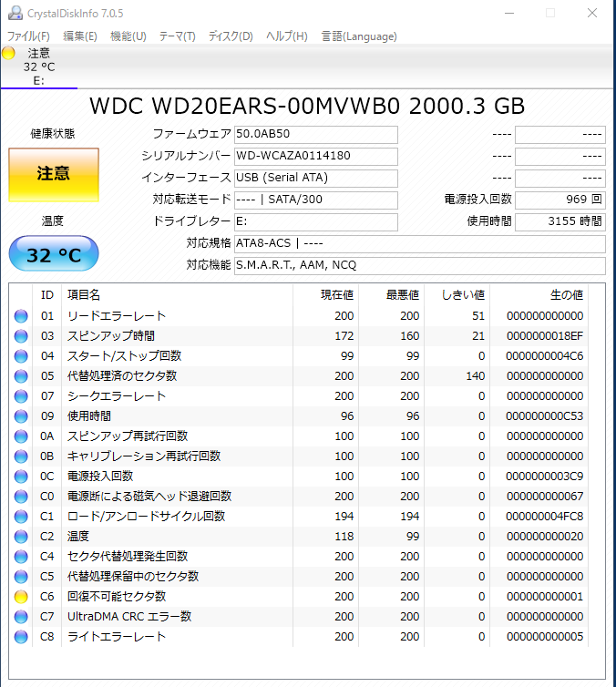616x687 pixels.
Task: Click the features field S.M.A.R.T., AAM, NCQ
Action: 420,265
